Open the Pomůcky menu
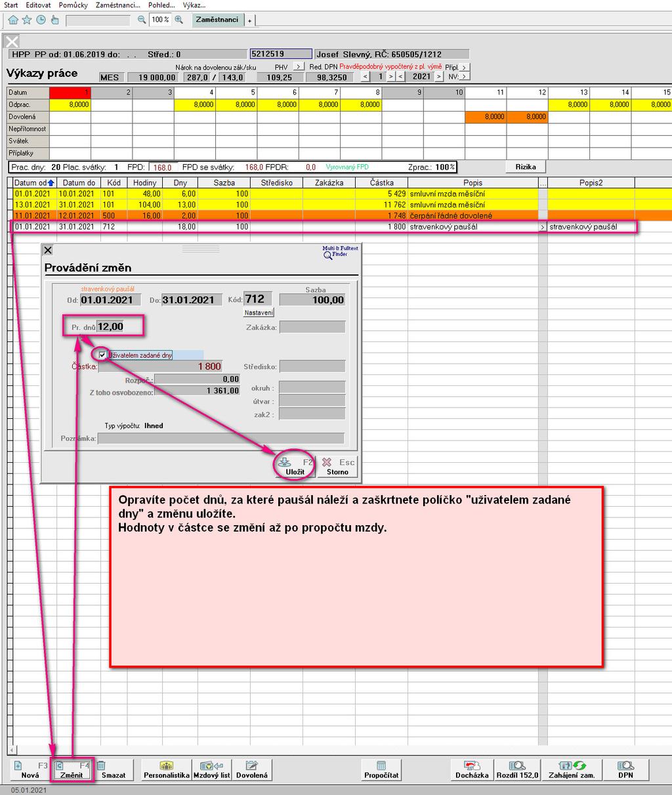 [x=73, y=5]
